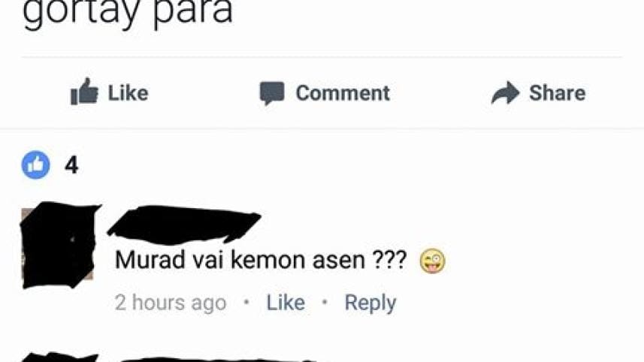Click the post text "gortay para"
The width and height of the screenshot is (644, 362).
[x=128, y=12]
